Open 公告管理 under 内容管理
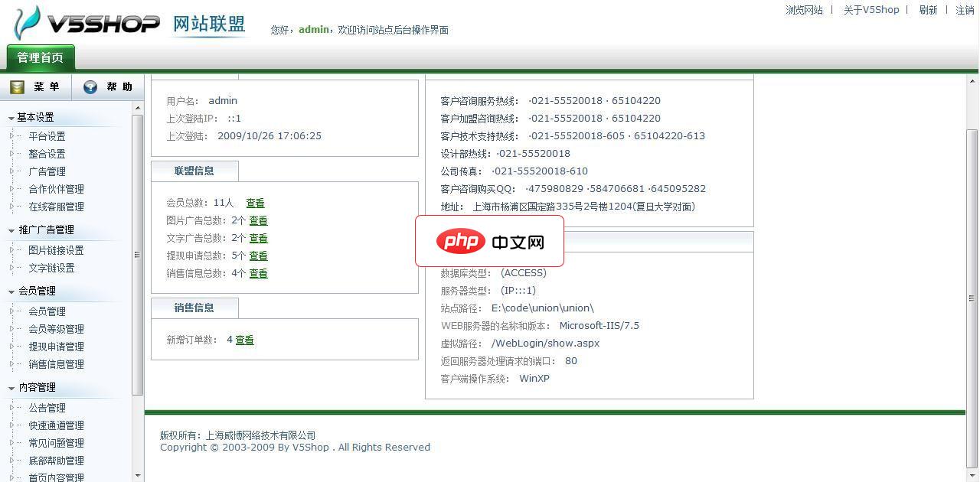This screenshot has width=980, height=482. coord(47,408)
